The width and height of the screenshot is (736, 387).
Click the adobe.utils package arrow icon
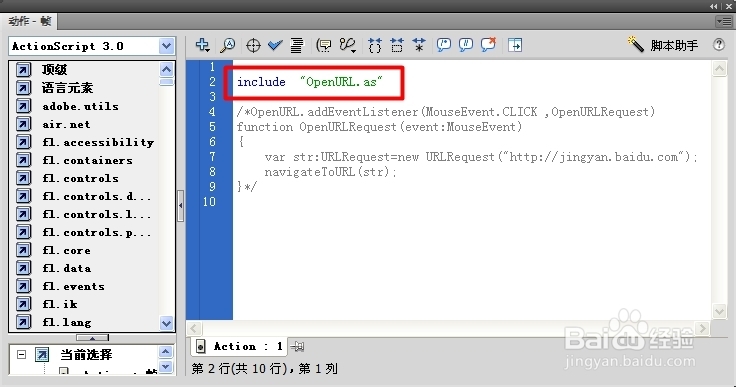point(23,106)
